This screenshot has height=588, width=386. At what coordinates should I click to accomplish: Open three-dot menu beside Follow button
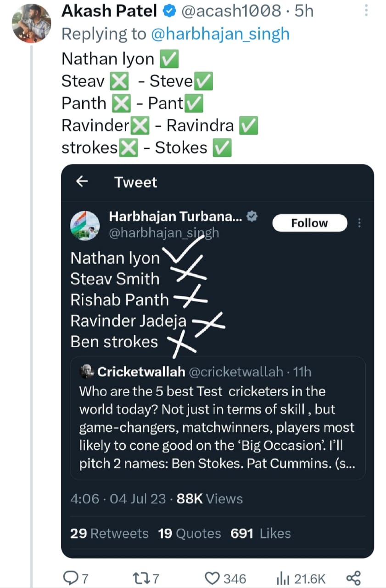(359, 223)
